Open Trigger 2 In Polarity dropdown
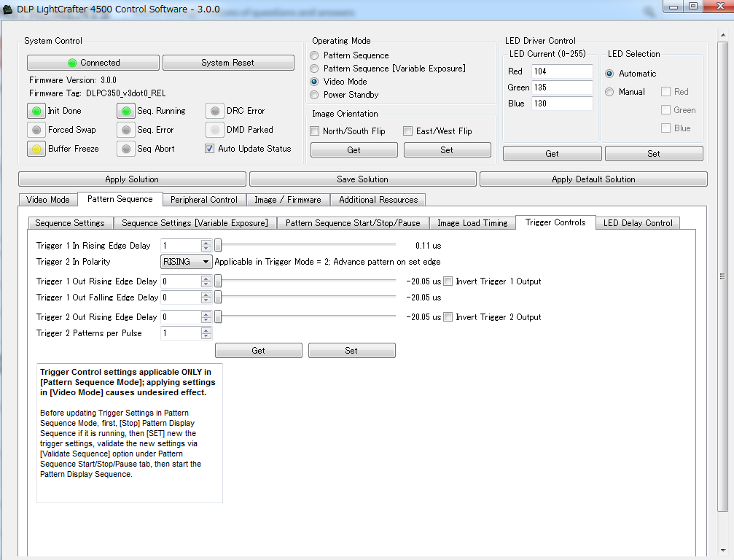 point(187,262)
